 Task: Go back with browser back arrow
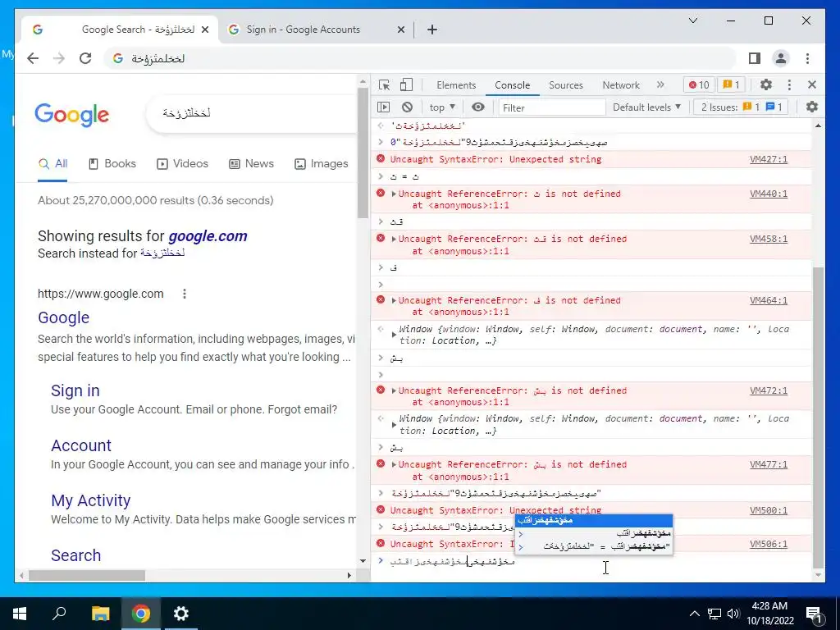[x=33, y=58]
